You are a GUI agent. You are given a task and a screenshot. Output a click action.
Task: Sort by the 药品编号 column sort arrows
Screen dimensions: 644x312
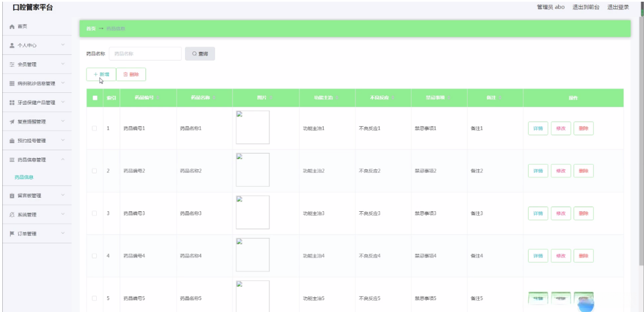(158, 98)
